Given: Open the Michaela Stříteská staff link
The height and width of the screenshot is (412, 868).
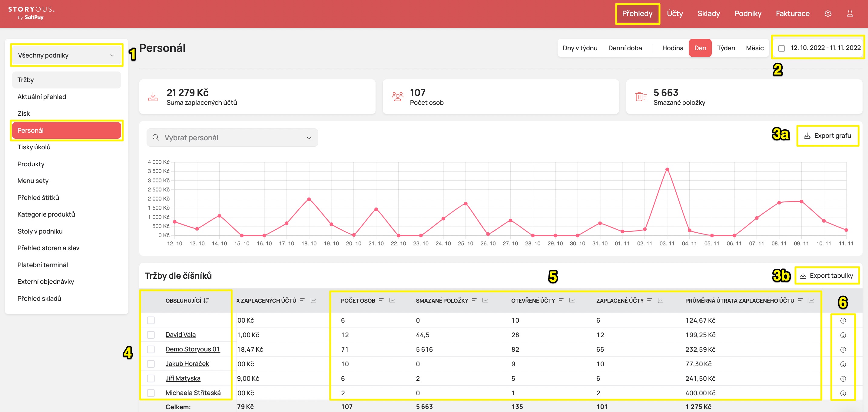Looking at the screenshot, I should [x=193, y=393].
